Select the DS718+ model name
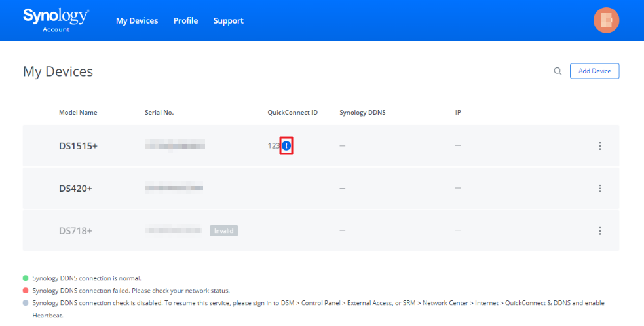Screen dimensions: 644x326 [75, 231]
